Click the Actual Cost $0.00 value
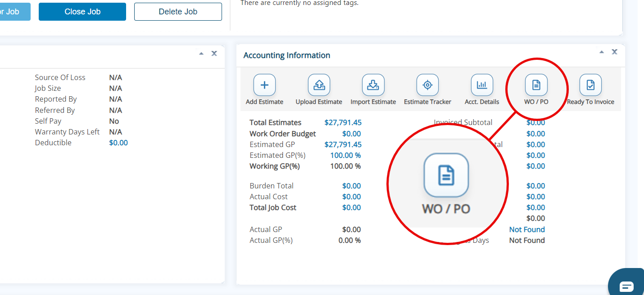This screenshot has width=644, height=295. pos(351,197)
